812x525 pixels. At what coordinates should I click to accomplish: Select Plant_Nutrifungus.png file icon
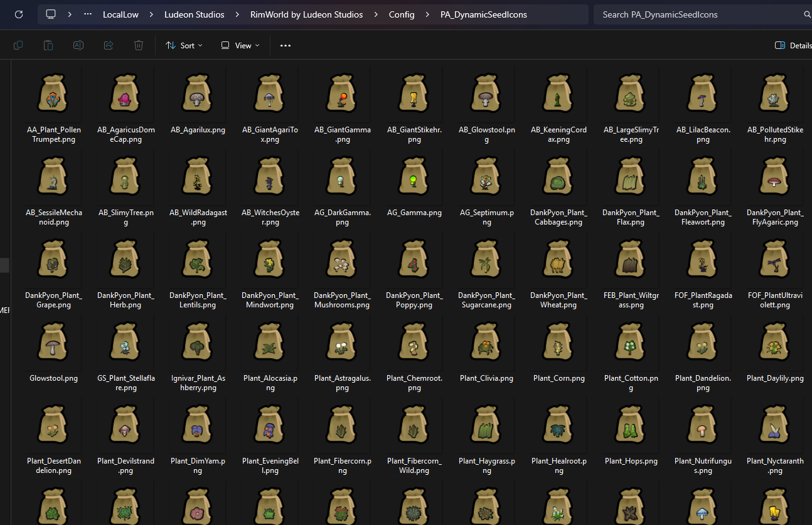click(703, 425)
